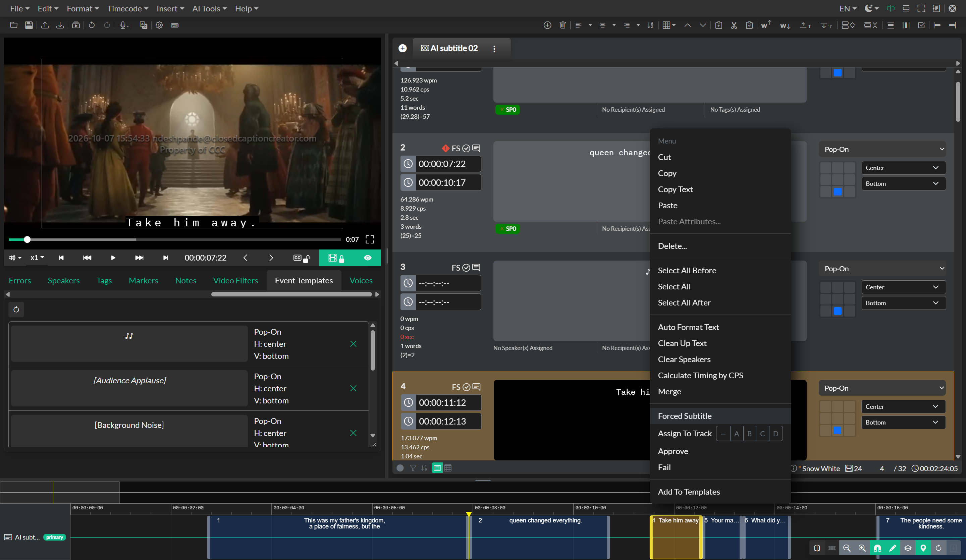Click the [Background Noise] template
The width and height of the screenshot is (966, 560).
click(129, 431)
